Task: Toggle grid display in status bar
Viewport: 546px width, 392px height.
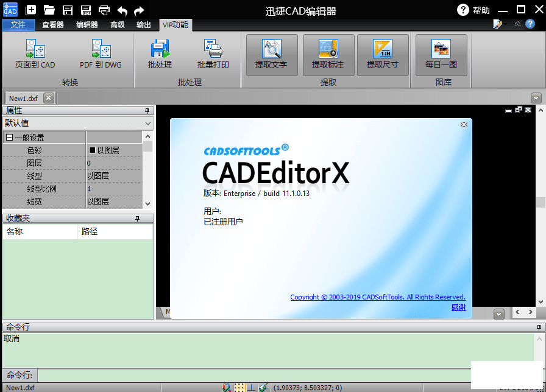Action: tap(239, 387)
